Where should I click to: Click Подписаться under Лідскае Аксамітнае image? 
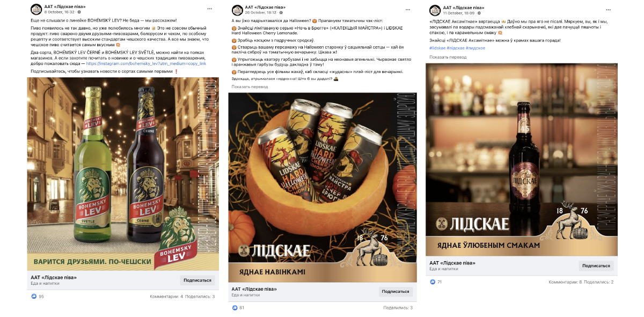point(596,265)
